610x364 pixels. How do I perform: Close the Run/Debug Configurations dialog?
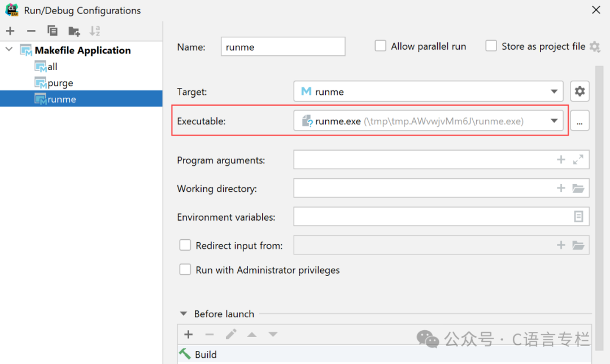pos(596,10)
